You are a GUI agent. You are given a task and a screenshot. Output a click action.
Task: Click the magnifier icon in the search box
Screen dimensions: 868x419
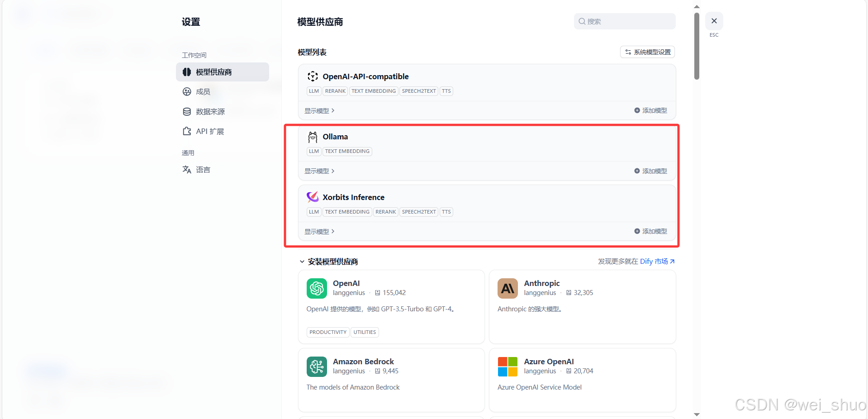pos(582,21)
